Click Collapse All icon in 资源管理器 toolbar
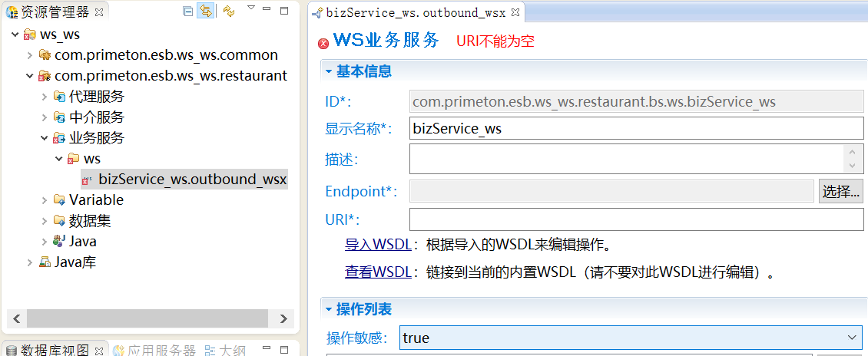Image resolution: width=868 pixels, height=356 pixels. [x=188, y=11]
